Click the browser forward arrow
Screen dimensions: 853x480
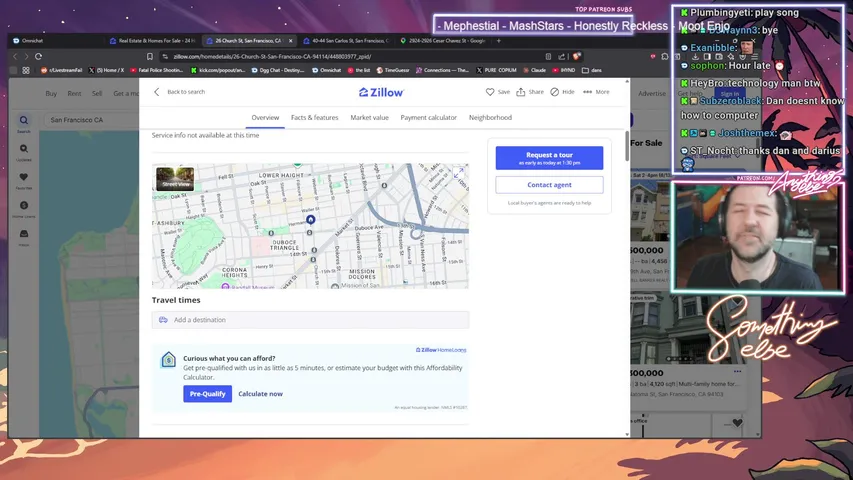[26, 57]
